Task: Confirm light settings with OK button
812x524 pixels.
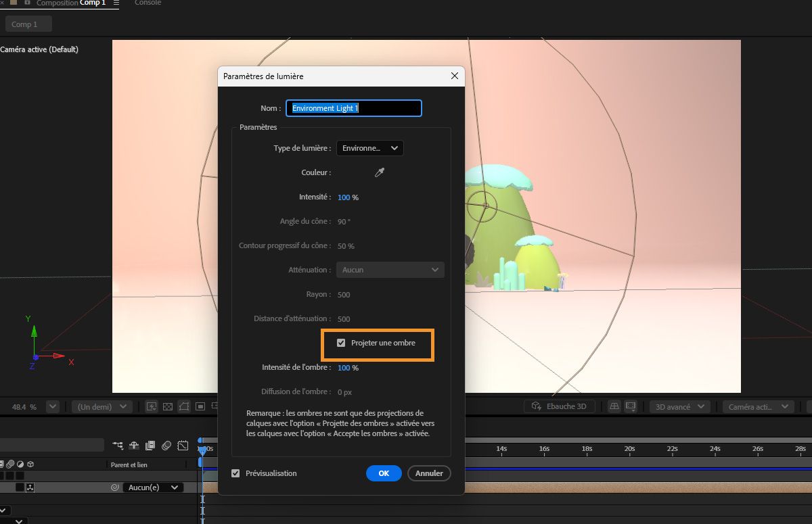Action: 384,473
